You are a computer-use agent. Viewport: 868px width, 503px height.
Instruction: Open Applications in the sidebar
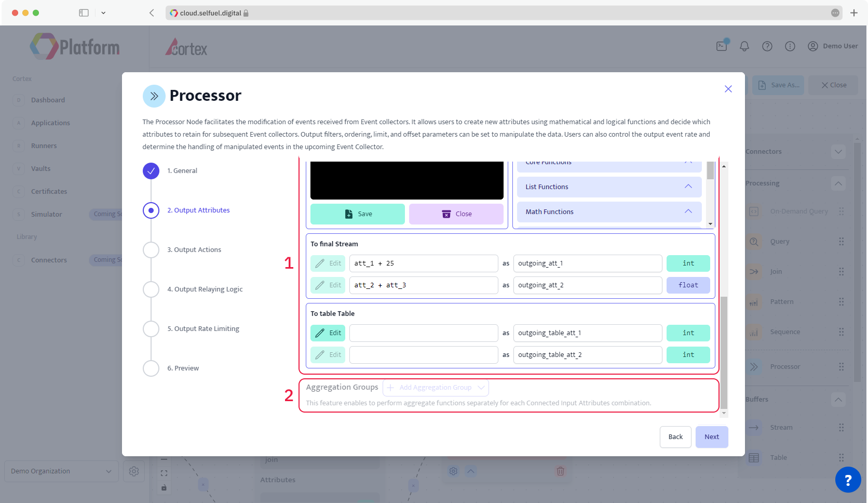[x=50, y=123]
